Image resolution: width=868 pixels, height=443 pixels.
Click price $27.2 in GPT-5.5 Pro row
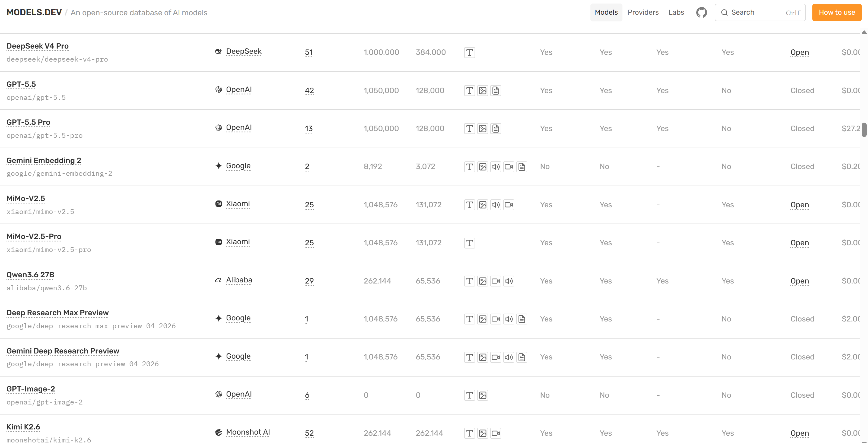(850, 128)
